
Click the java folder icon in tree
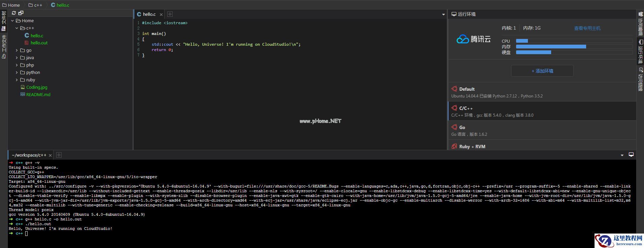pyautogui.click(x=23, y=57)
